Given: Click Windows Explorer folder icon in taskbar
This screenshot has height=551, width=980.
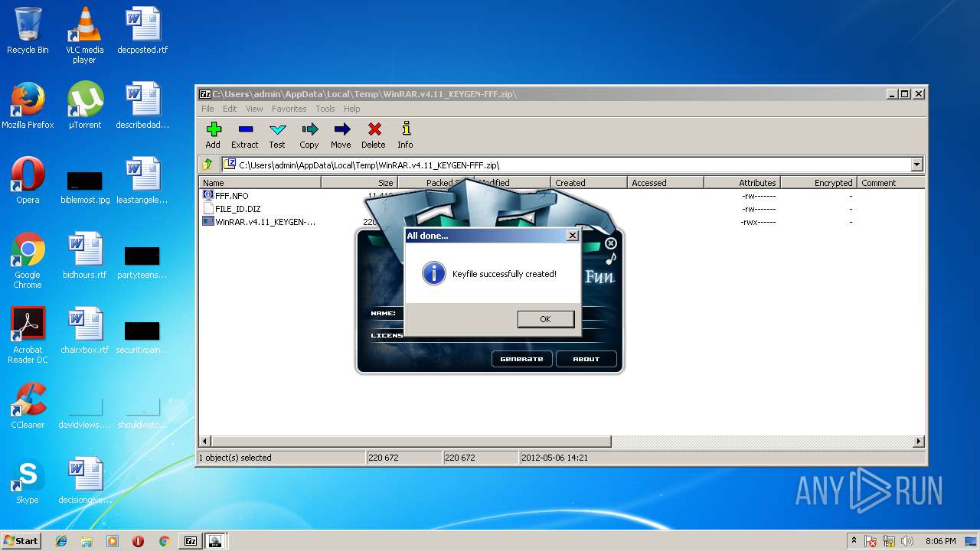Looking at the screenshot, I should point(87,541).
